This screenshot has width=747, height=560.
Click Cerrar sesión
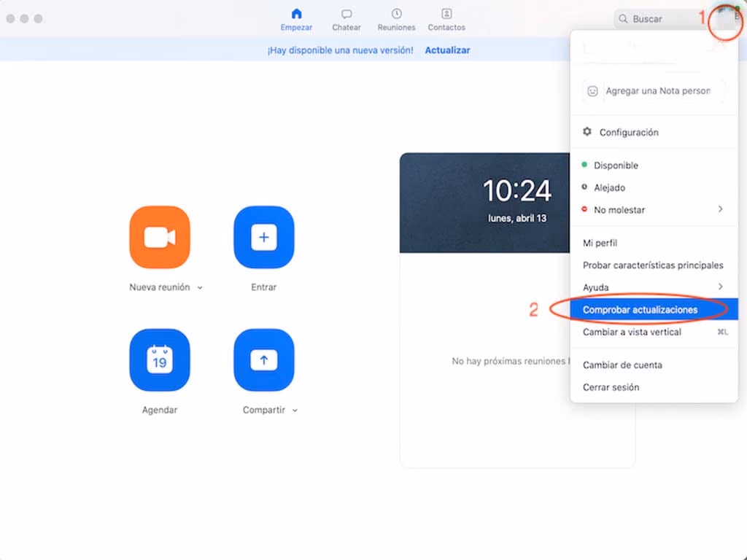click(x=654, y=387)
